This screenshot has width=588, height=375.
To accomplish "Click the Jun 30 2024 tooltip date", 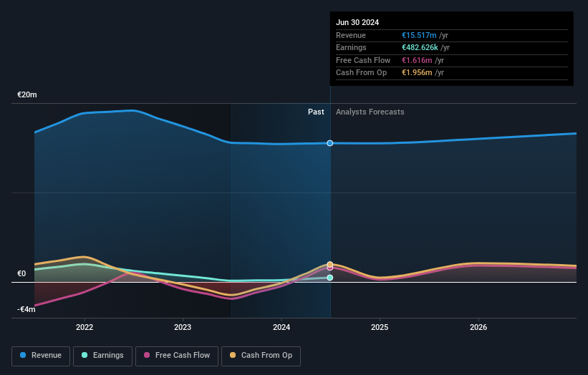I will click(x=357, y=22).
